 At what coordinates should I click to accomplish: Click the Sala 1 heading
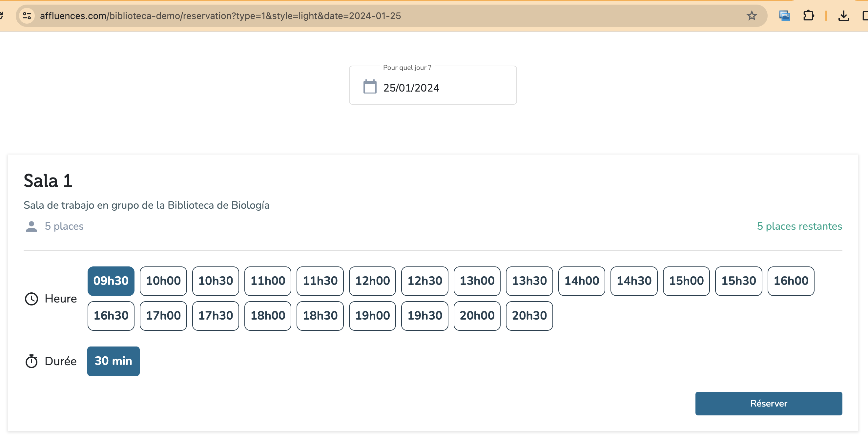pos(48,181)
